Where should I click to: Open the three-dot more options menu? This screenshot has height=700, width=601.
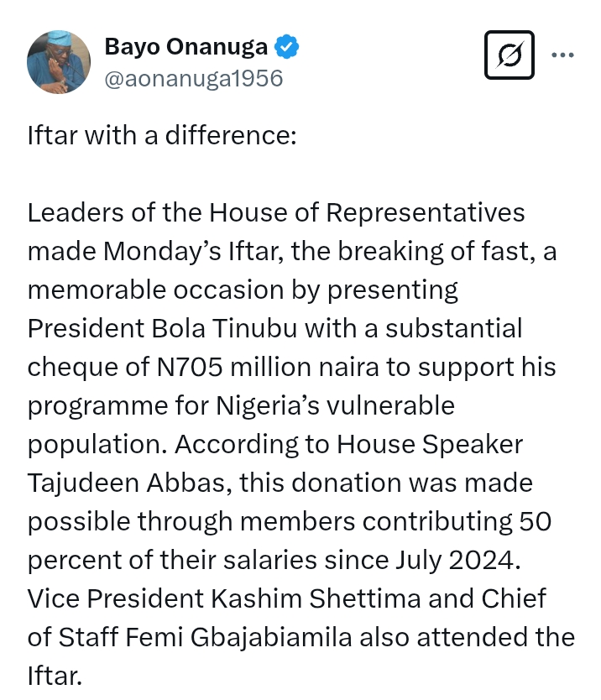562,55
